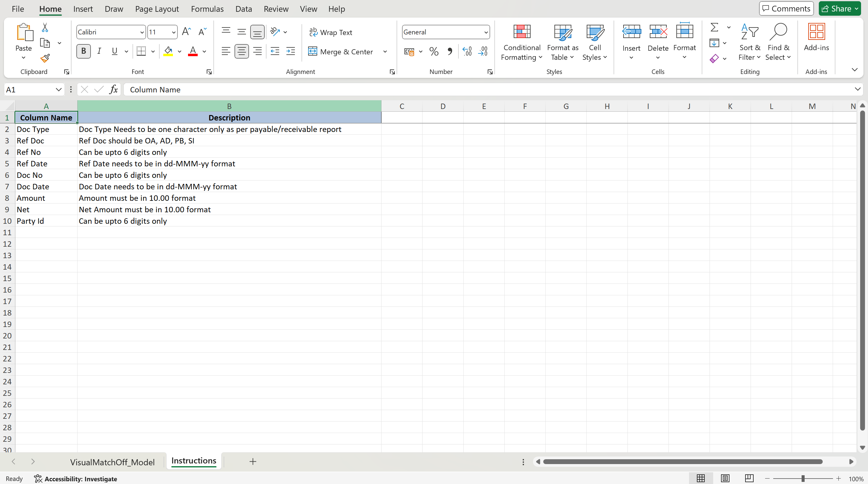The image size is (868, 484).
Task: Open the font name dropdown
Action: [x=142, y=32]
